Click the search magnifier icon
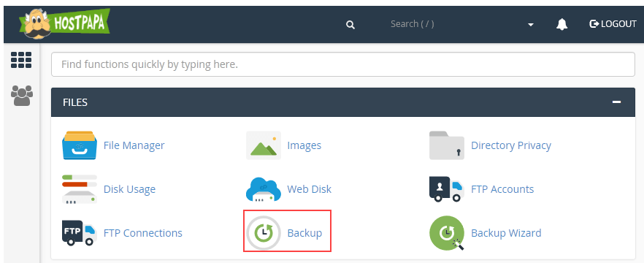644x263 pixels. point(350,25)
